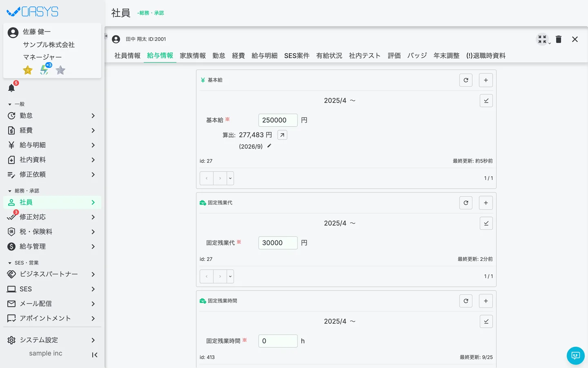Click the 基本給 amount input field
This screenshot has height=368, width=588.
tap(278, 120)
